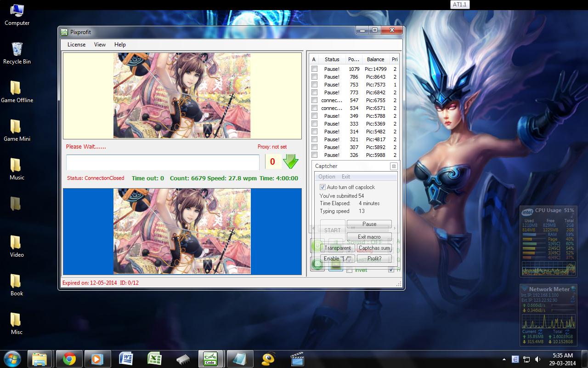Select the Game Mini folder icon

pyautogui.click(x=17, y=130)
